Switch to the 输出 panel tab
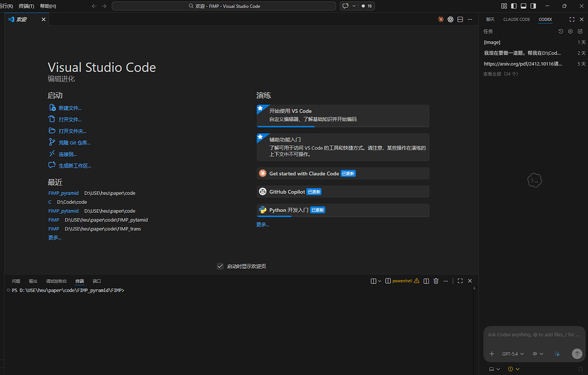 pos(33,281)
